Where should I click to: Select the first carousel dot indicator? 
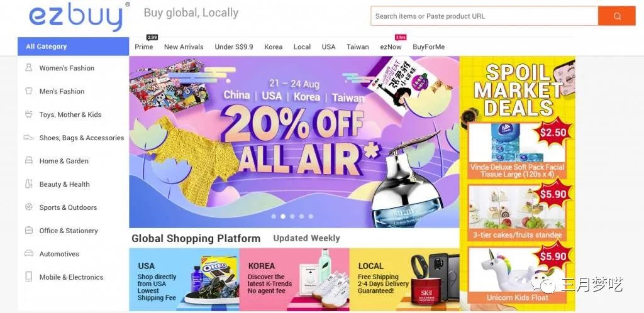point(274,216)
